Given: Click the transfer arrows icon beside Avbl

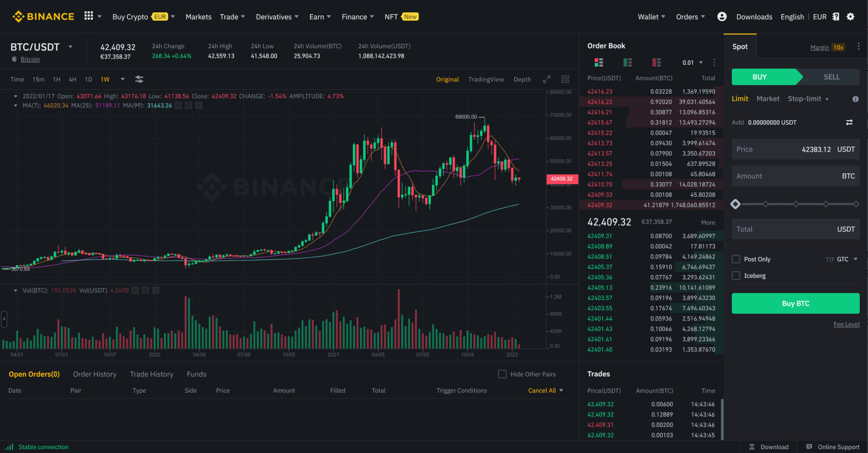Looking at the screenshot, I should [x=849, y=122].
